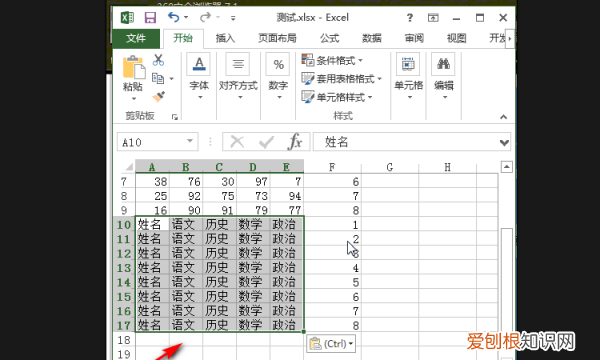Click the redo arrow icon
This screenshot has width=600, height=360.
pyautogui.click(x=205, y=17)
